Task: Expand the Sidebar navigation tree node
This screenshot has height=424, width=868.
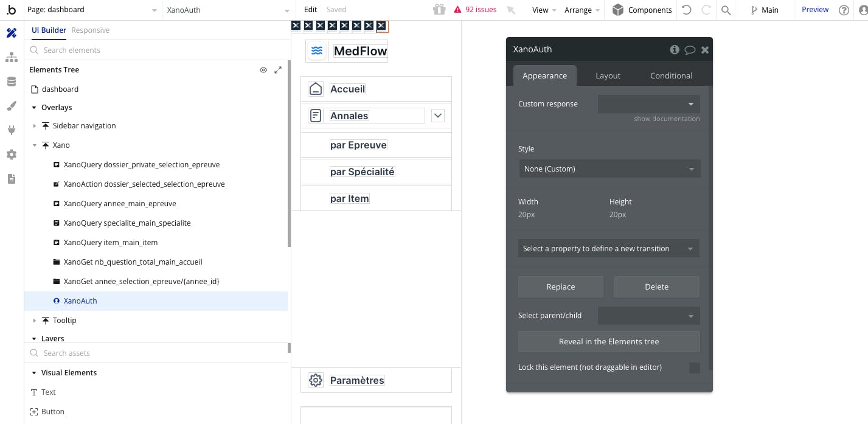Action: [x=35, y=126]
